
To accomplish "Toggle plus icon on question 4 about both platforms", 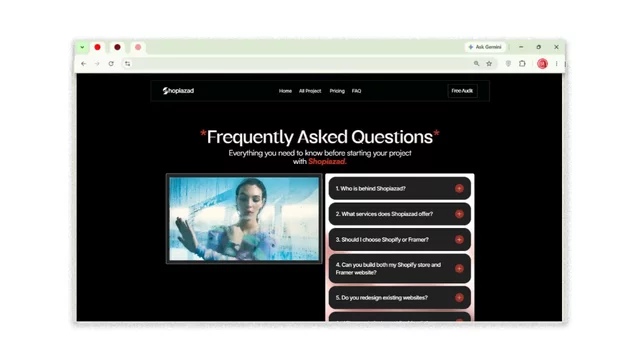I will click(x=459, y=269).
